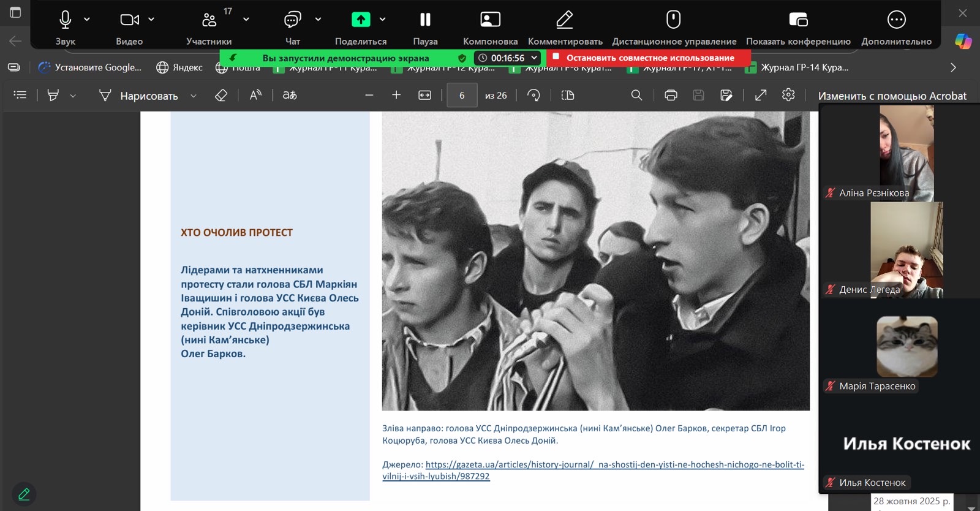This screenshot has width=980, height=511.
Task: Expand the video options arrow next to Видео
Action: (x=151, y=20)
